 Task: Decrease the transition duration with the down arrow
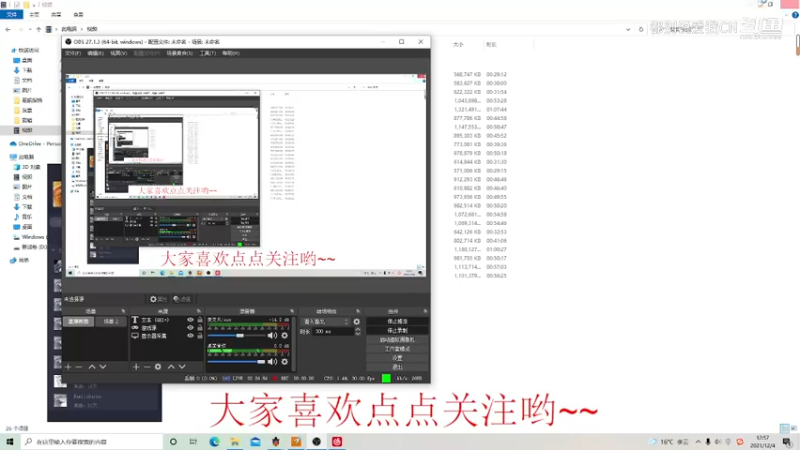(x=358, y=334)
